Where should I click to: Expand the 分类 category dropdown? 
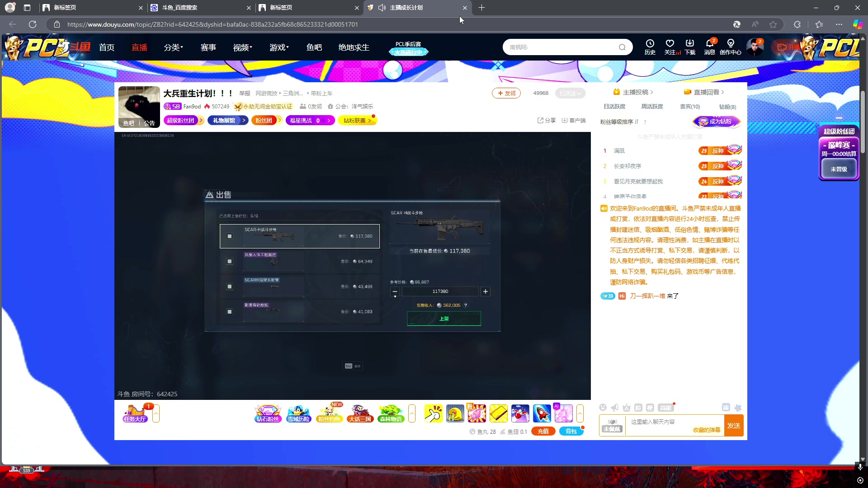pyautogui.click(x=174, y=47)
